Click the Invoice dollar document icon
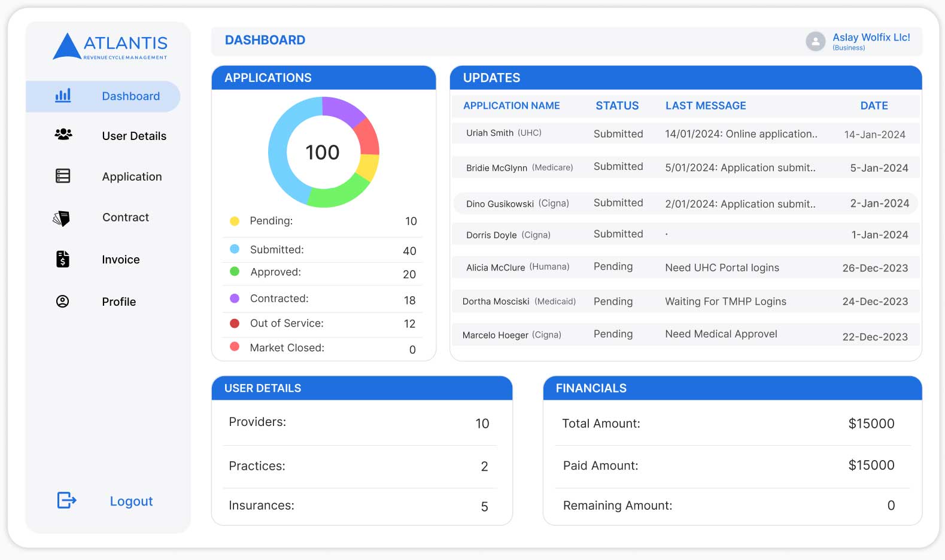 coord(63,259)
